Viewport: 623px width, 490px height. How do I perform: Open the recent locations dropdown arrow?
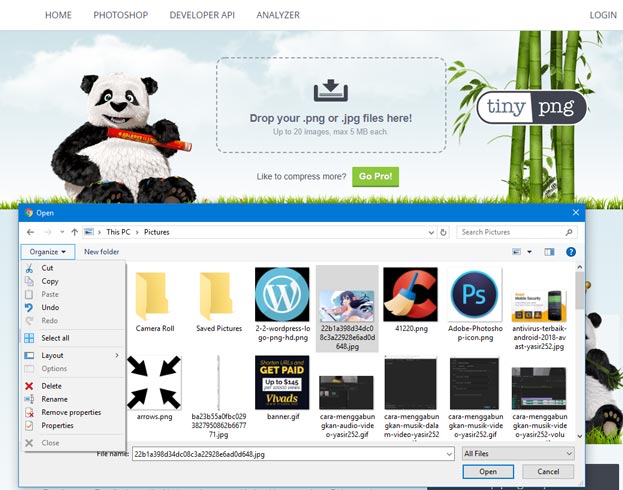click(x=62, y=232)
